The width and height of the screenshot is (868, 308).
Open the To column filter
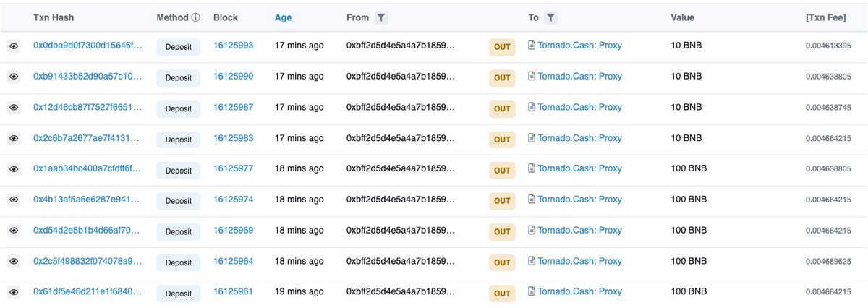tap(550, 17)
